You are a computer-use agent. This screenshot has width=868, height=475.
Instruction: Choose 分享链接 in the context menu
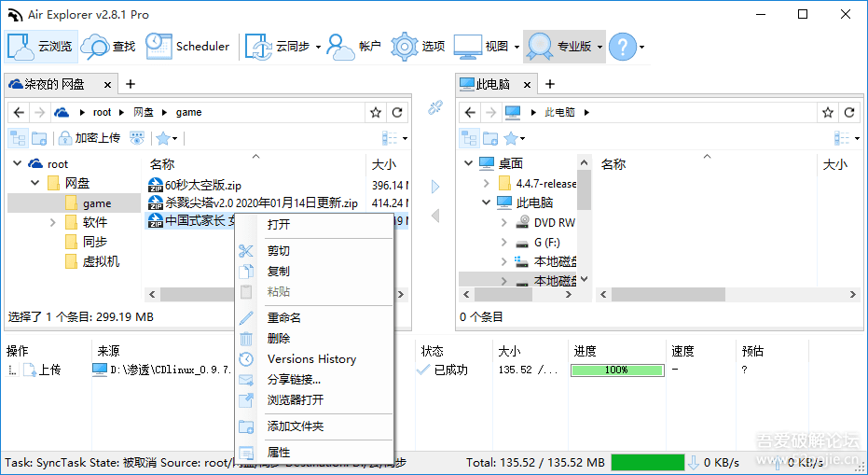click(314, 380)
